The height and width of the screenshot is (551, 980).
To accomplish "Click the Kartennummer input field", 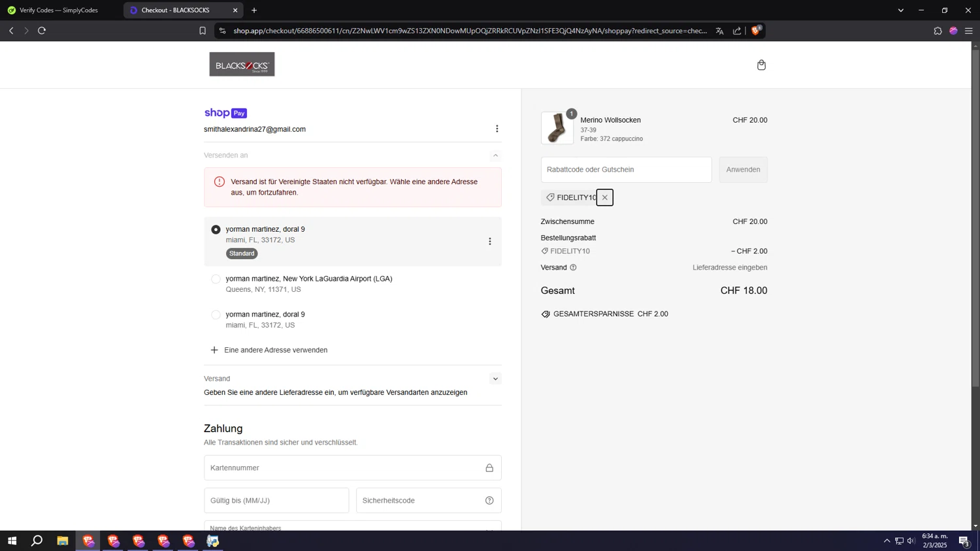I will (353, 468).
